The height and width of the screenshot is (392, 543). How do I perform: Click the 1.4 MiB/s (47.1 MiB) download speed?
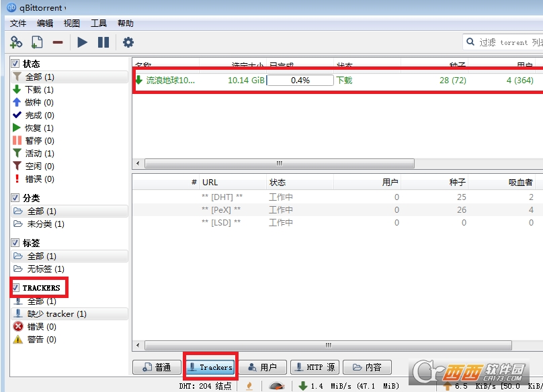point(355,386)
